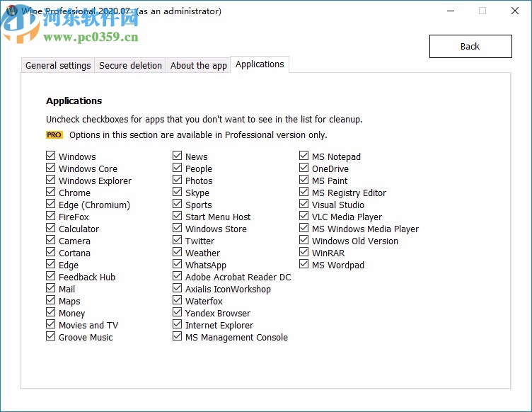Uncheck the Maps checkbox
The height and width of the screenshot is (412, 532).
click(x=50, y=300)
